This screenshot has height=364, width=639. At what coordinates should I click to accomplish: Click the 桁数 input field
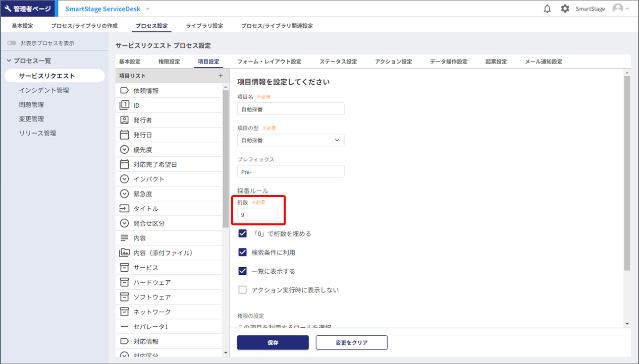[x=257, y=215]
